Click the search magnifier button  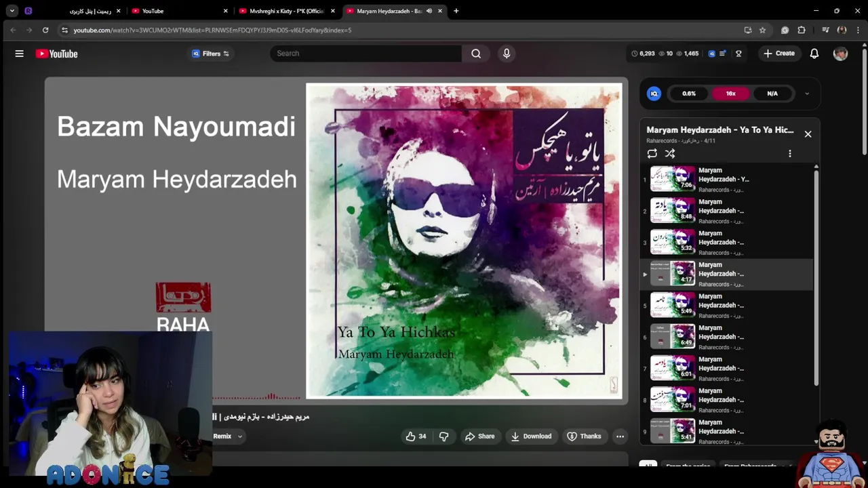(476, 54)
